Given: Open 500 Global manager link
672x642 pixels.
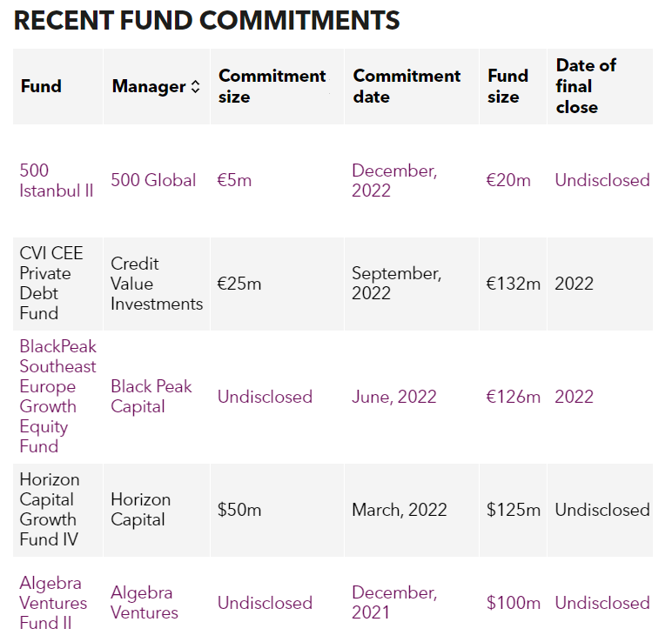Looking at the screenshot, I should click(153, 180).
